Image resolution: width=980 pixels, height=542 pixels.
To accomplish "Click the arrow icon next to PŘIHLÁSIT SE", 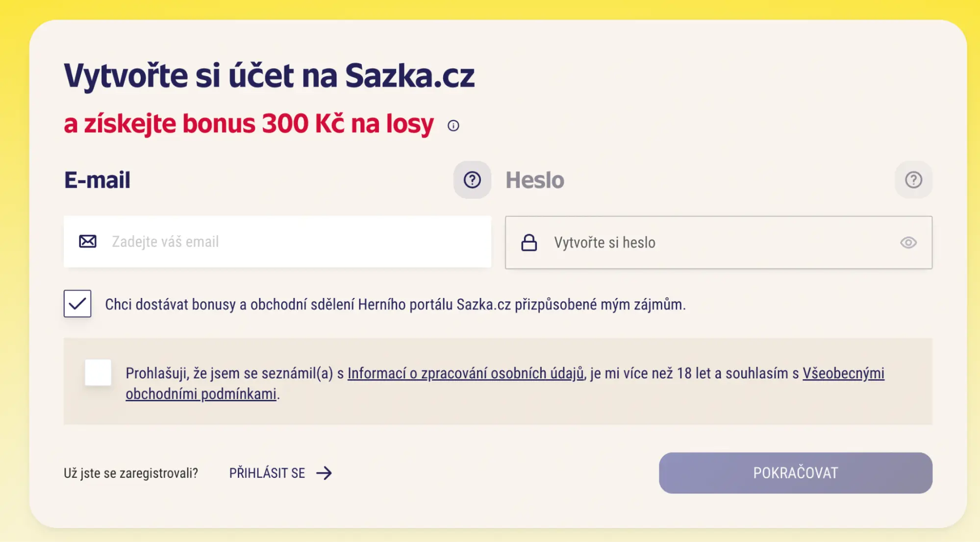I will [x=325, y=473].
